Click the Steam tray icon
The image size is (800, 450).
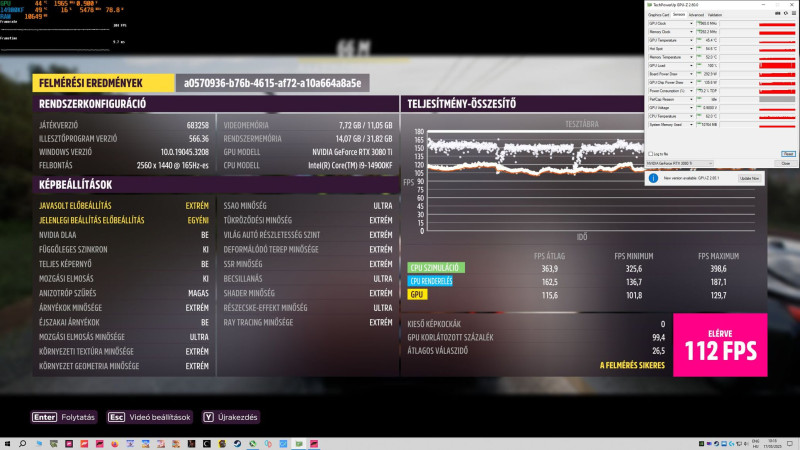point(716,444)
